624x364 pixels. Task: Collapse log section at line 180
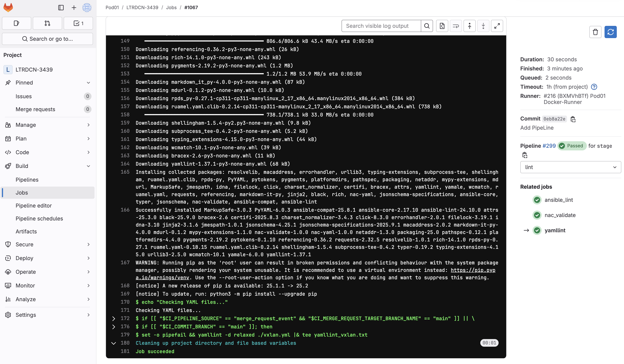[x=113, y=343]
